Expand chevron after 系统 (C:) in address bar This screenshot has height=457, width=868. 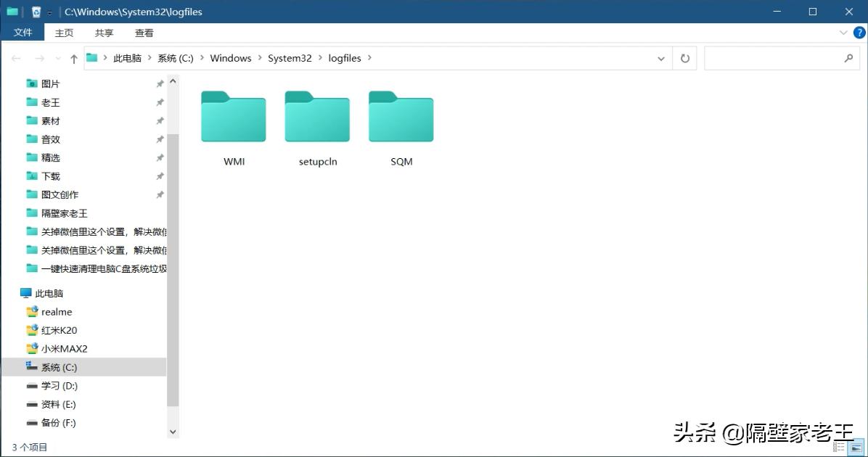pos(202,57)
